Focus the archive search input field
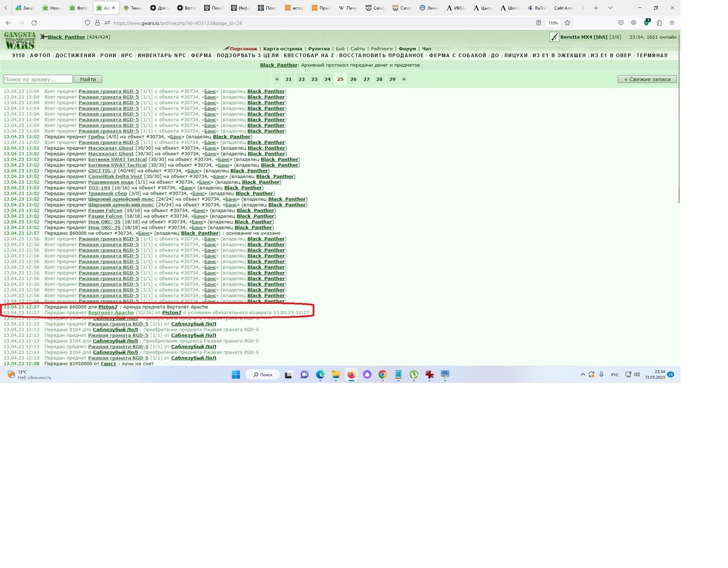Image resolution: width=728 pixels, height=568 pixels. click(38, 79)
